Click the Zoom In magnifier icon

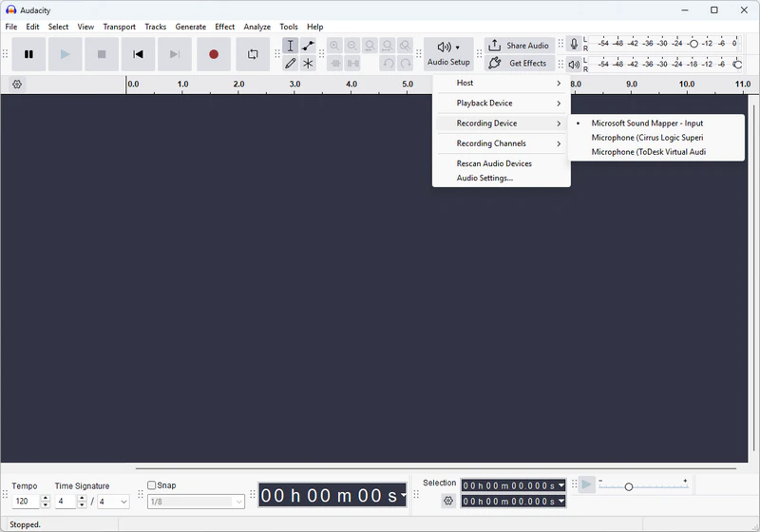point(334,46)
